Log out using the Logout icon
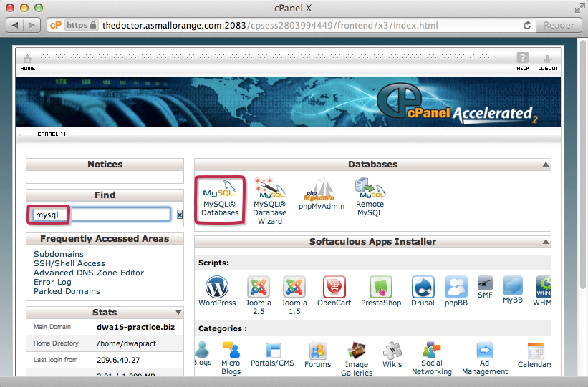The height and width of the screenshot is (387, 588). pos(548,61)
